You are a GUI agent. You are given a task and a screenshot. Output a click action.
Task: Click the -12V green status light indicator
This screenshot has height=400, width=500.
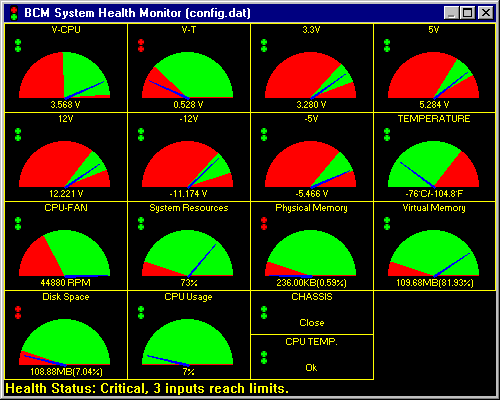pos(141,135)
